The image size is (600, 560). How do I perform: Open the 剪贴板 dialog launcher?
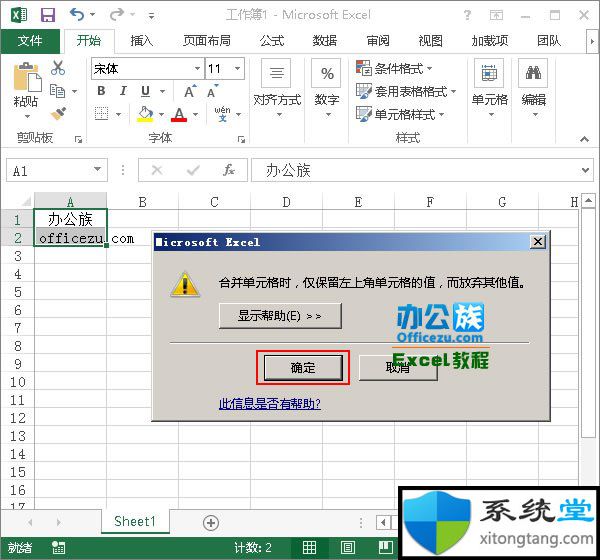(78, 139)
